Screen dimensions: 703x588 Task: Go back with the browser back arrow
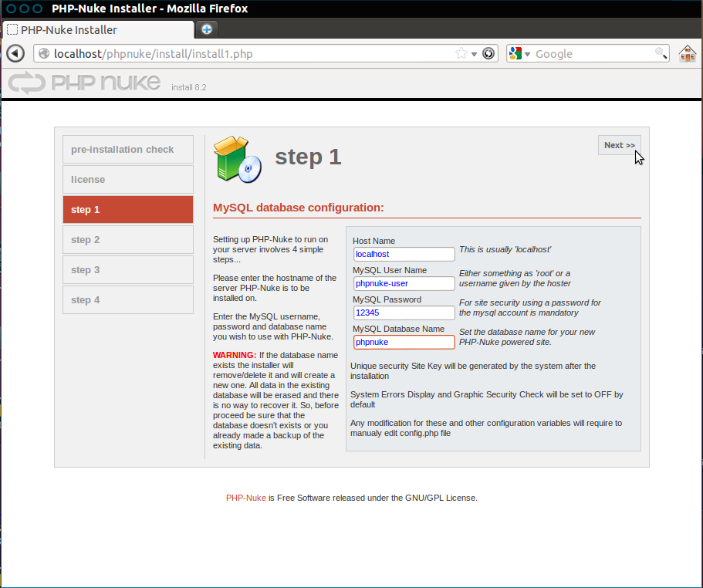pos(15,54)
